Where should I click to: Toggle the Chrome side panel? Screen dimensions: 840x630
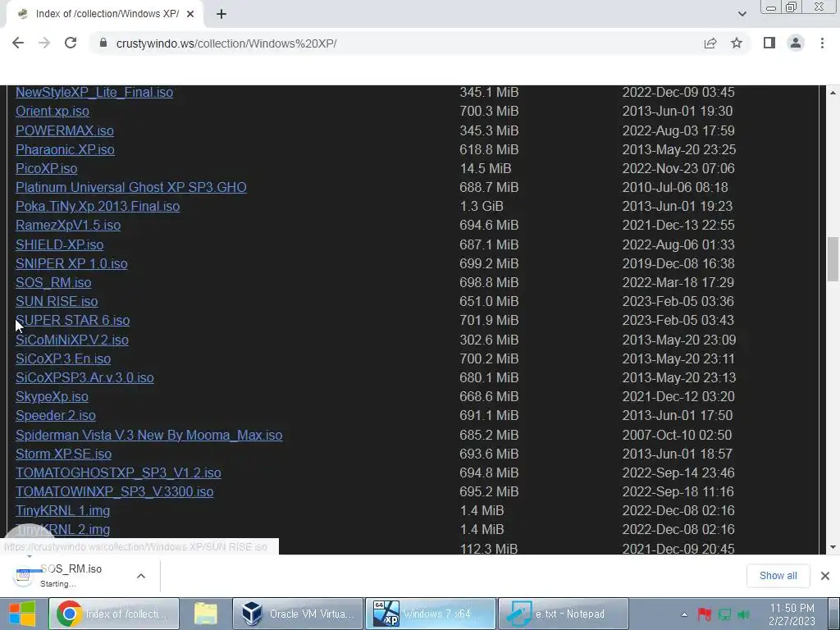coord(769,43)
